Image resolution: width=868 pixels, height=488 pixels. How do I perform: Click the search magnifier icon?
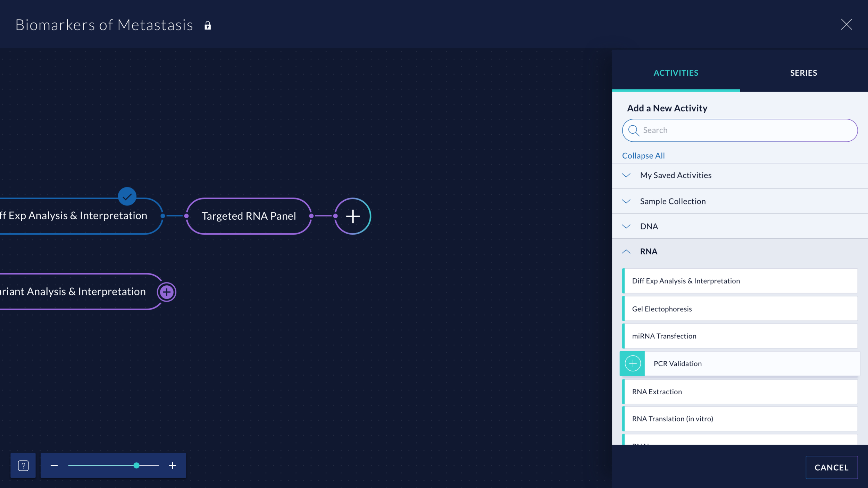(x=634, y=130)
